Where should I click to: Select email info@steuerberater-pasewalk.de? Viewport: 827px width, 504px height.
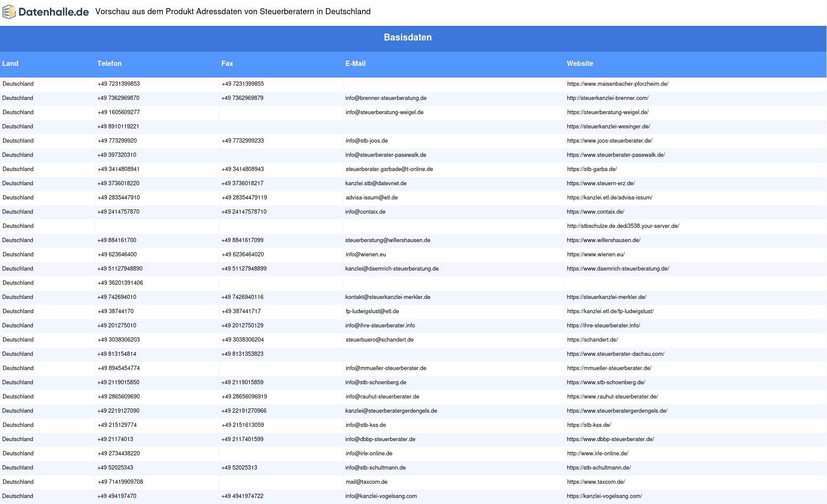pos(386,155)
